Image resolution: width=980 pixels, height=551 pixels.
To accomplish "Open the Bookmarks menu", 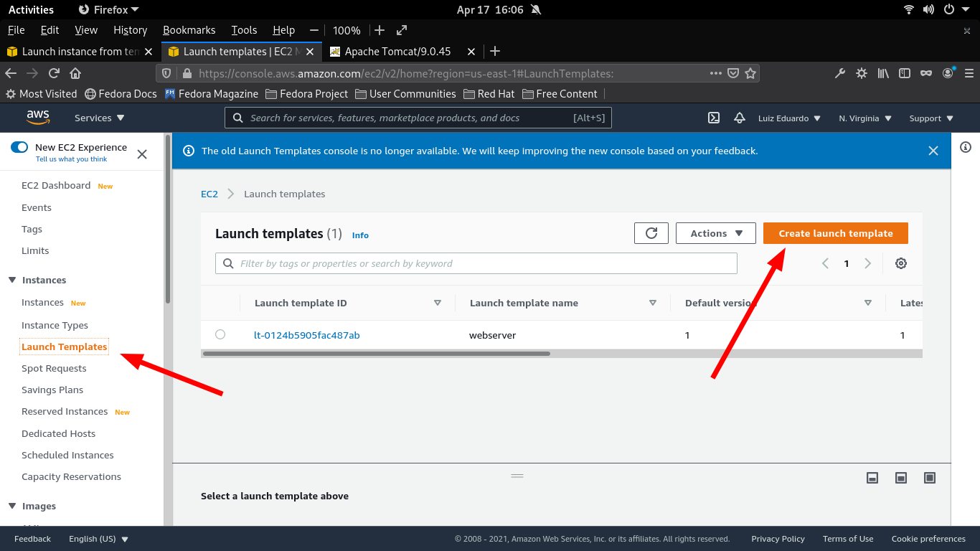I will (189, 30).
